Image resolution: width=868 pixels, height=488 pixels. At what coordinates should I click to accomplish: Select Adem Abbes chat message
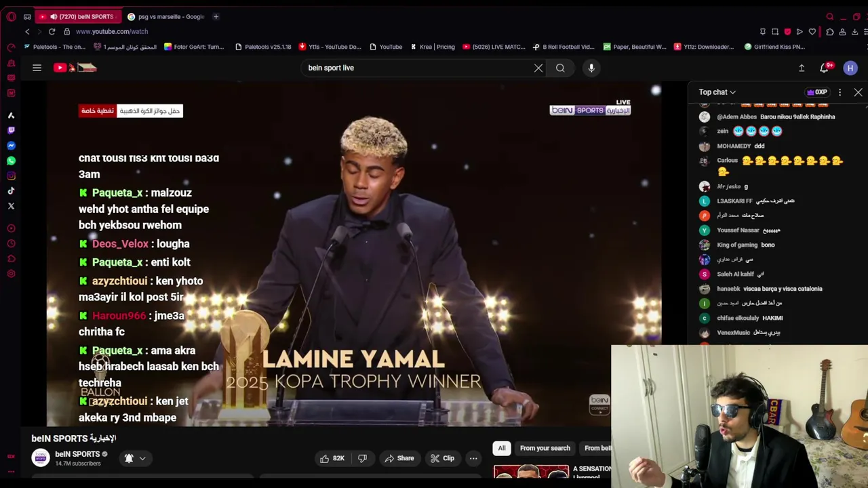point(776,117)
